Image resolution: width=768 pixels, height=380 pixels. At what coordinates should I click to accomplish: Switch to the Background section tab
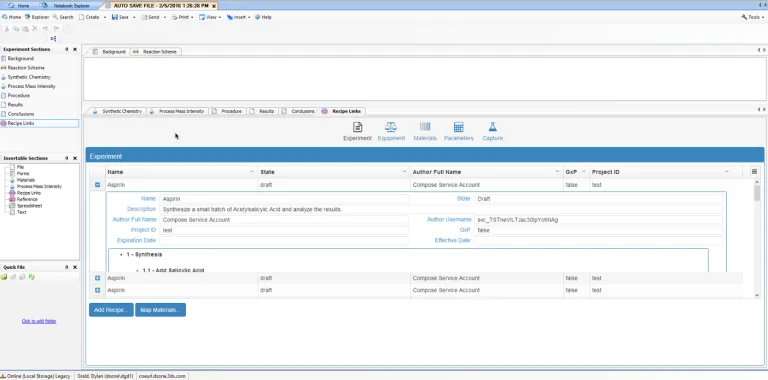pos(110,51)
